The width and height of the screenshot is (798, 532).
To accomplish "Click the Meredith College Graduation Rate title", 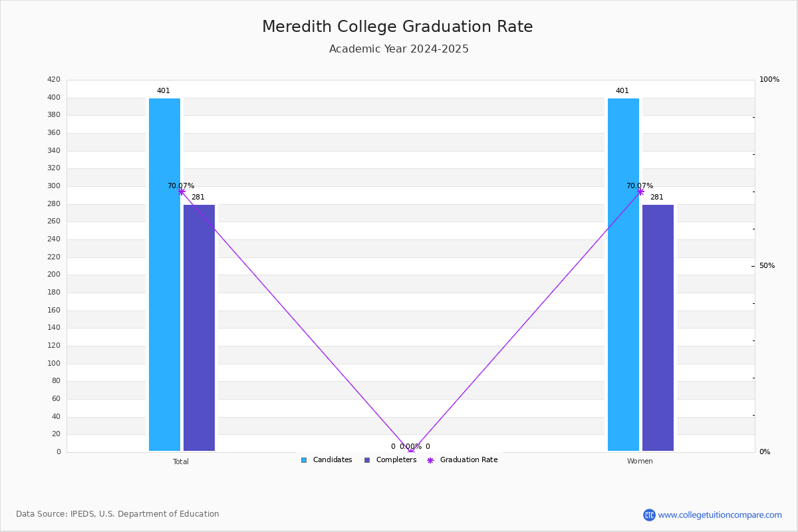I will point(398,27).
